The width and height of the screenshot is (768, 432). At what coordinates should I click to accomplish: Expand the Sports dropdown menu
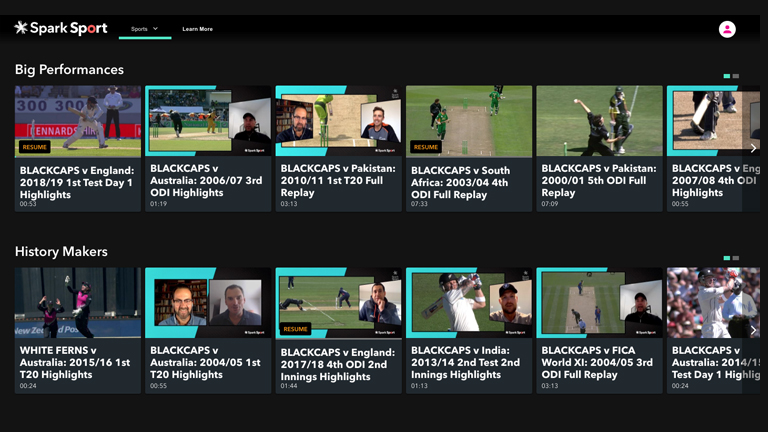click(144, 29)
